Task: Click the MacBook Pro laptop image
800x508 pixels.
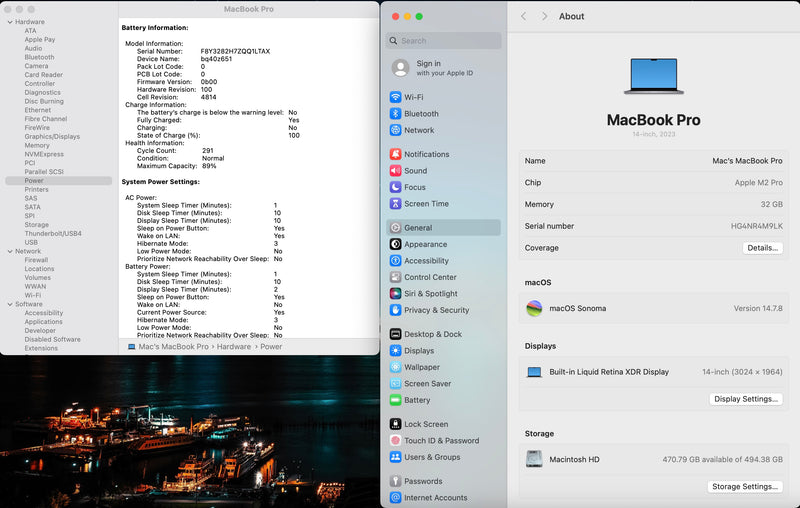Action: click(654, 76)
